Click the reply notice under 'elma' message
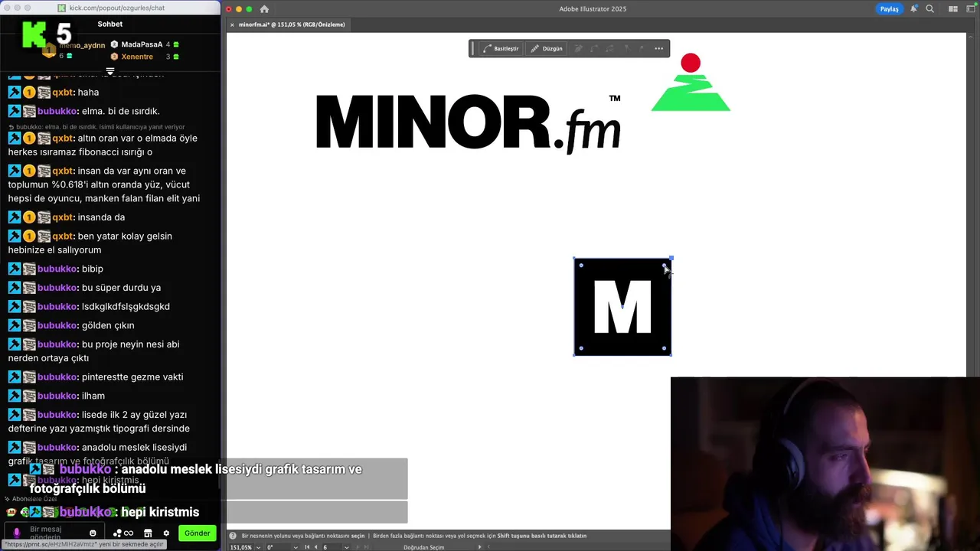980x551 pixels. tap(96, 127)
